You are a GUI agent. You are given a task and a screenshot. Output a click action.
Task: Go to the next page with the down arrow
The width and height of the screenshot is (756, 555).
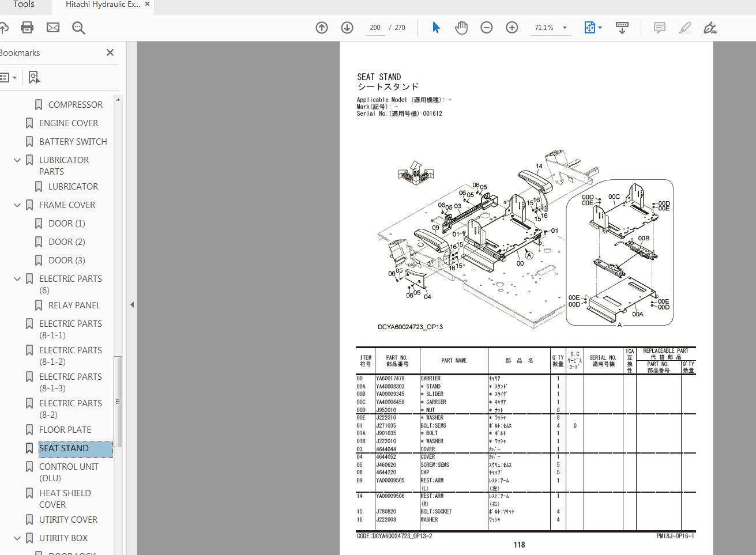347,27
